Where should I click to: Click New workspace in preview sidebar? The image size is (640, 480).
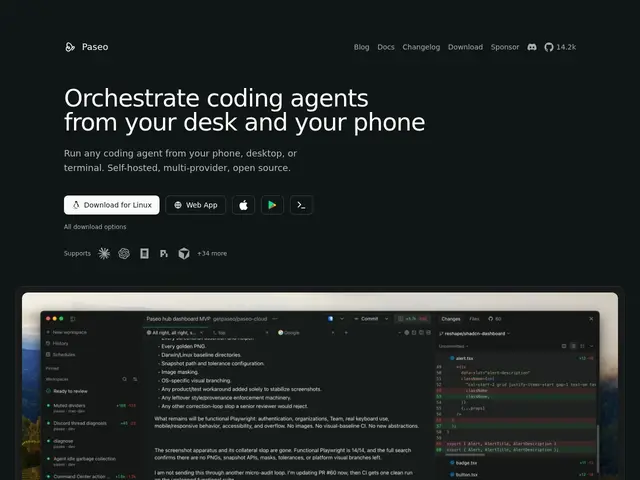[67, 332]
